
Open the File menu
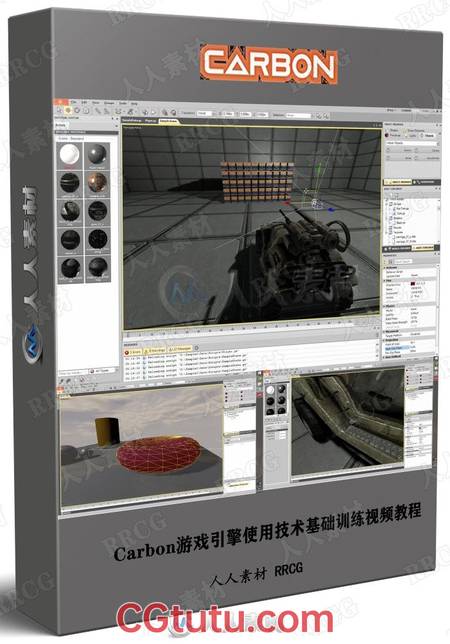click(x=73, y=101)
